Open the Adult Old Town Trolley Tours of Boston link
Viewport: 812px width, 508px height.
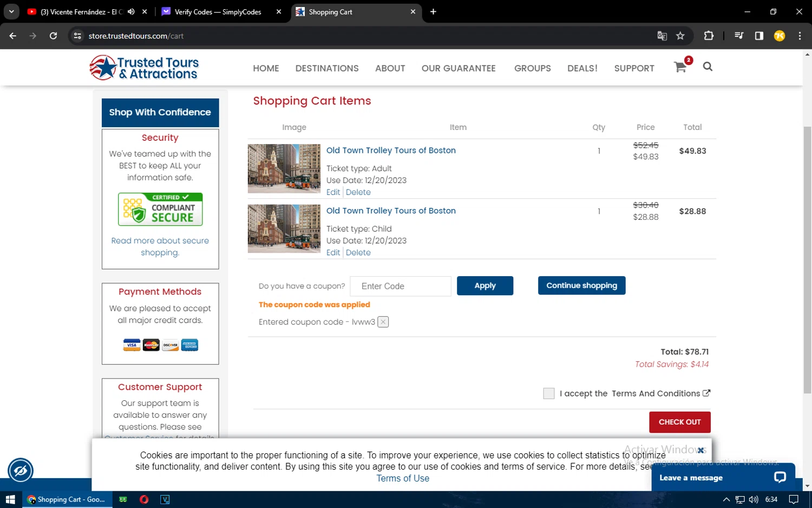point(391,151)
